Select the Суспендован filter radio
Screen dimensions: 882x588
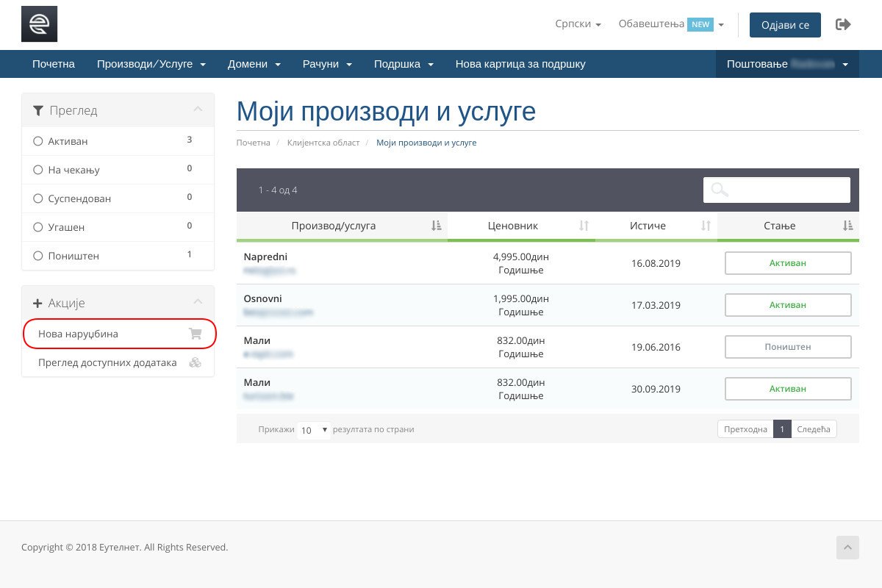[38, 198]
